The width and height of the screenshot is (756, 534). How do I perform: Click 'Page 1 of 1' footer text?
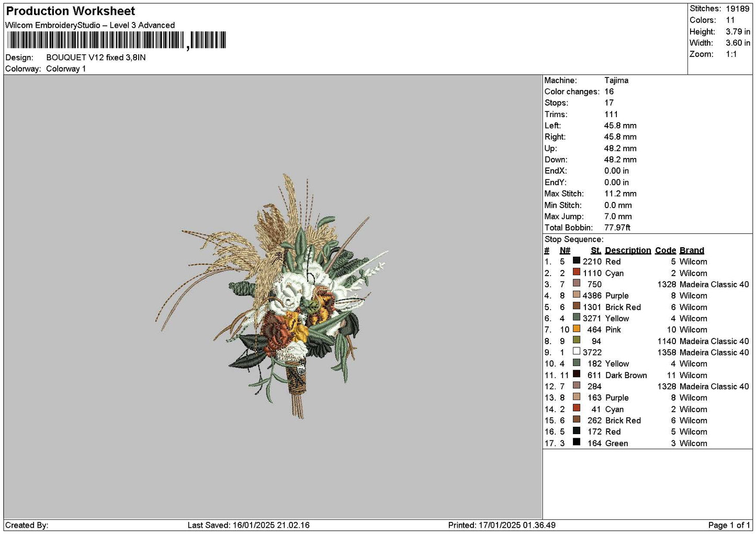pyautogui.click(x=729, y=525)
